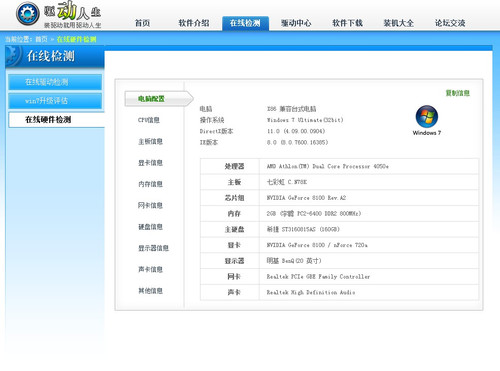Click the GeForce 8100 / nForce 720a value

tap(317, 245)
